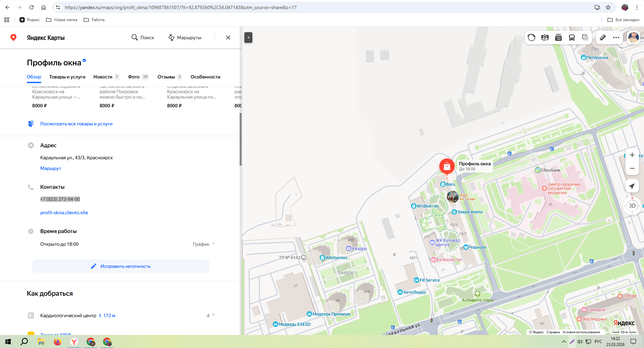Switch to the Обзор tab
Screen dimensions: 644x348
point(34,77)
